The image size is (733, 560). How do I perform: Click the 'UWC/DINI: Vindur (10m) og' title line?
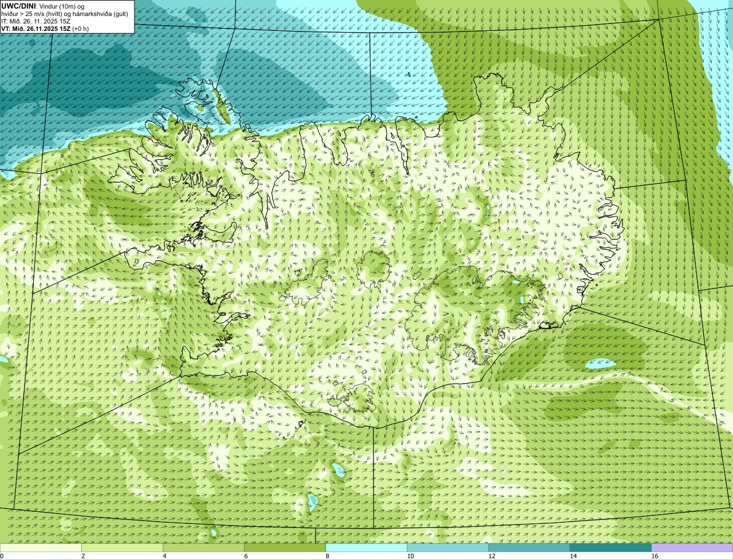tap(43, 6)
